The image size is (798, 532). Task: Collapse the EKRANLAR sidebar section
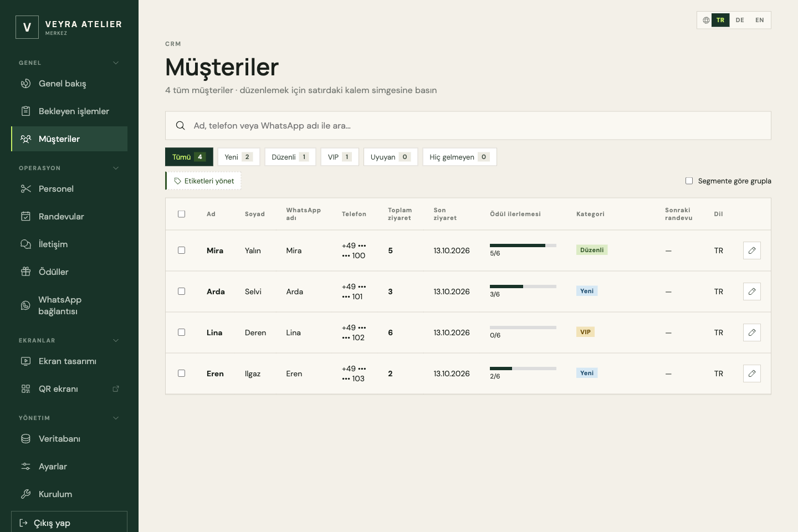pyautogui.click(x=116, y=340)
